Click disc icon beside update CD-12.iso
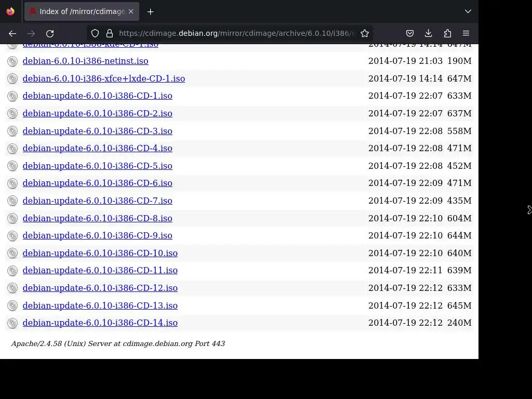This screenshot has width=532, height=399. 12,288
